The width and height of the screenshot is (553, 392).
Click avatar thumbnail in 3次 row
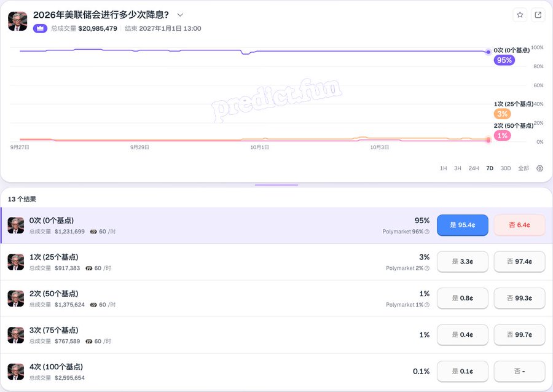16,335
